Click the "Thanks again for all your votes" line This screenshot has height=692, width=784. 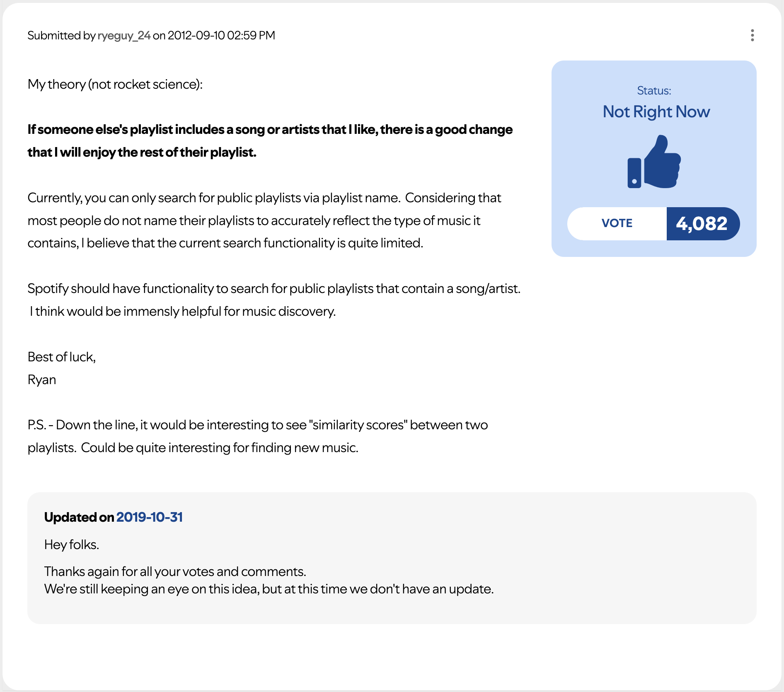(x=175, y=571)
